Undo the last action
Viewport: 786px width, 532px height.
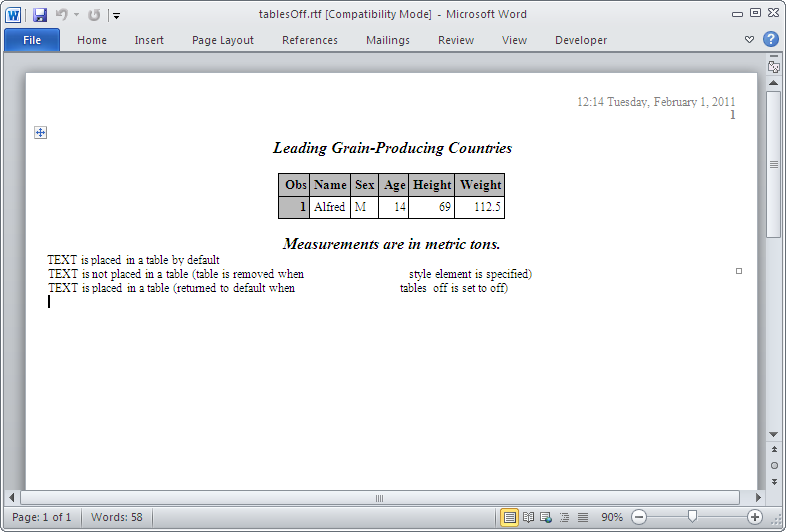point(62,15)
